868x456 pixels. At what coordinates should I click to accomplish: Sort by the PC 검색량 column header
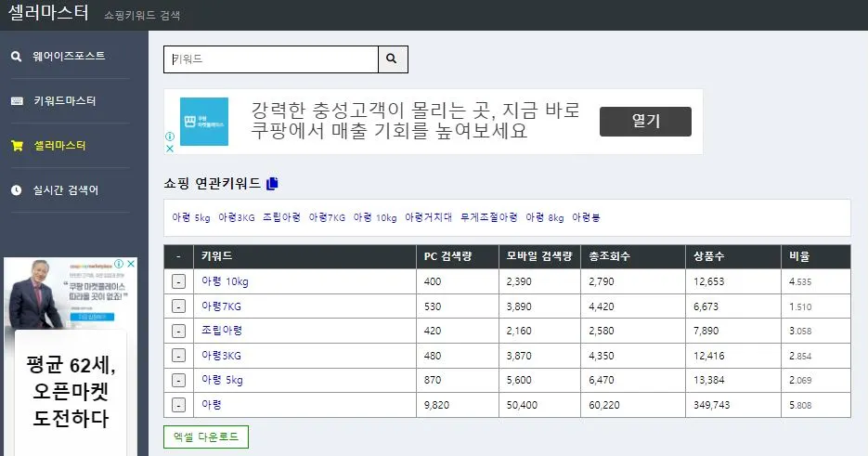tap(458, 256)
